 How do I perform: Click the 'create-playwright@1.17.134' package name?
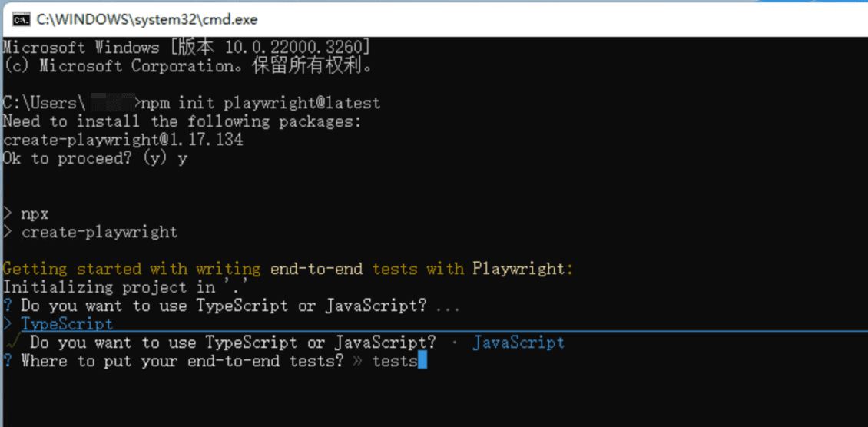coord(123,140)
